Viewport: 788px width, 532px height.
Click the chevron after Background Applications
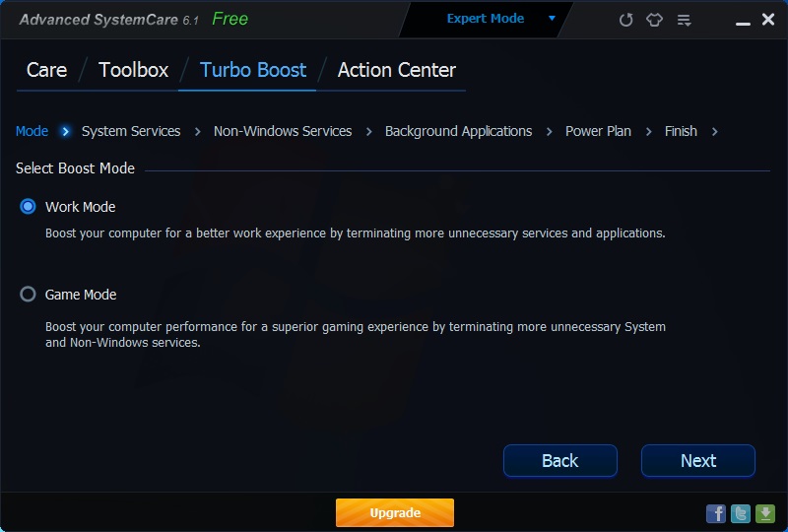(549, 132)
